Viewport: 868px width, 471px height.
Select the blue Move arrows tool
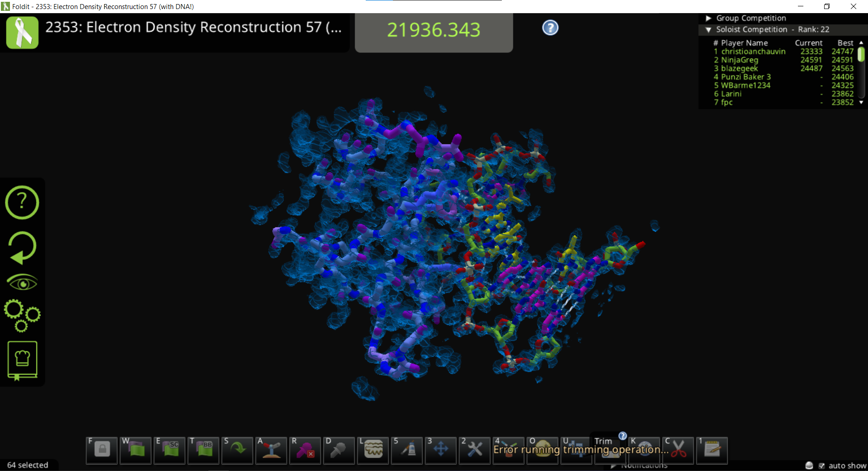(x=441, y=450)
